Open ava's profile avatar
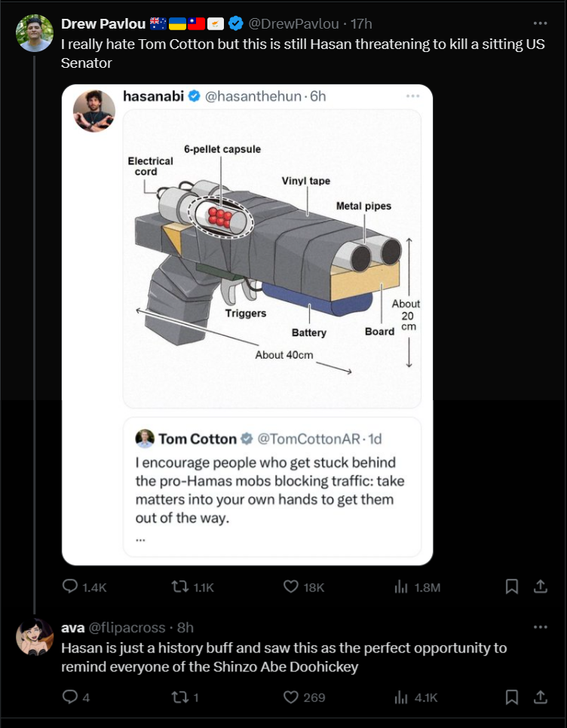567x728 pixels. (x=35, y=637)
